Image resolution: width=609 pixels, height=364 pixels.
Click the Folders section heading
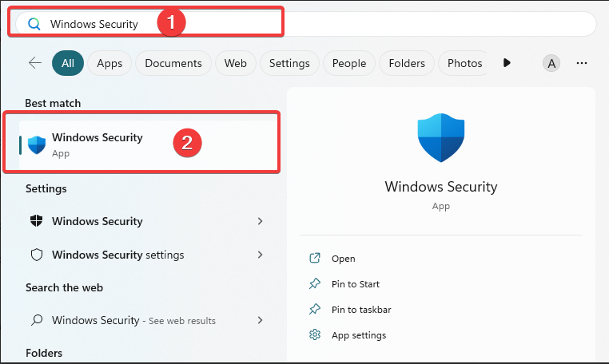click(44, 353)
